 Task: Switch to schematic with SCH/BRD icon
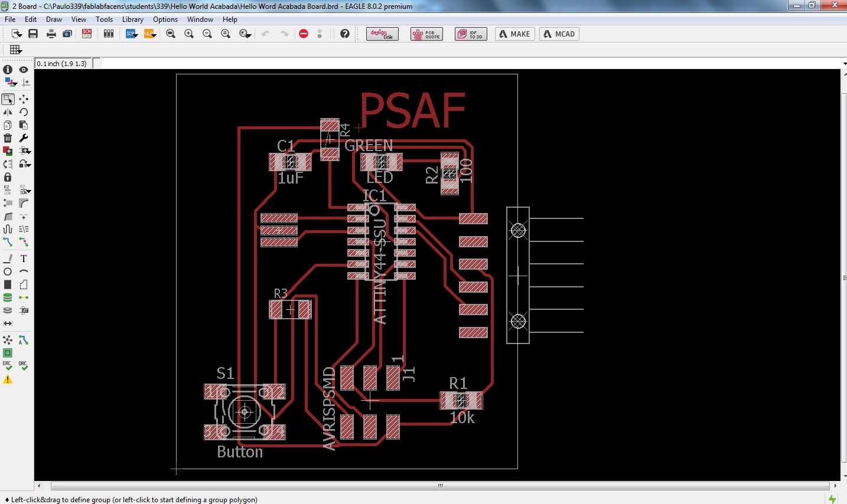coord(87,34)
